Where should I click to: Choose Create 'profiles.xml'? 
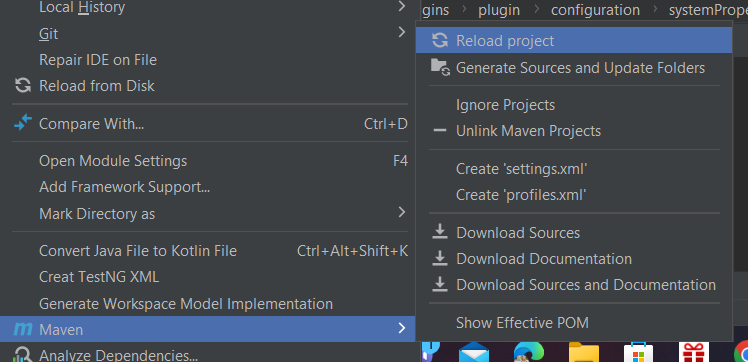click(574, 195)
